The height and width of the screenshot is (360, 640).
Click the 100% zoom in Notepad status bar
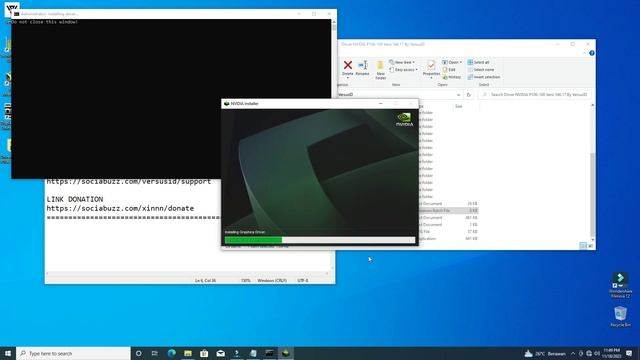245,280
